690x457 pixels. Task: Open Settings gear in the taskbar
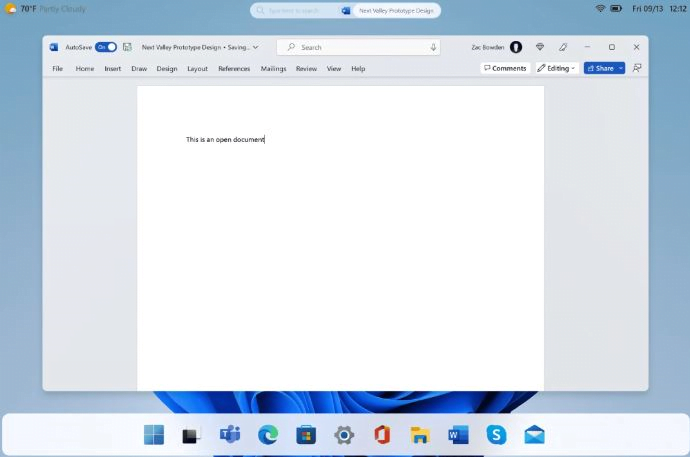[x=344, y=435]
